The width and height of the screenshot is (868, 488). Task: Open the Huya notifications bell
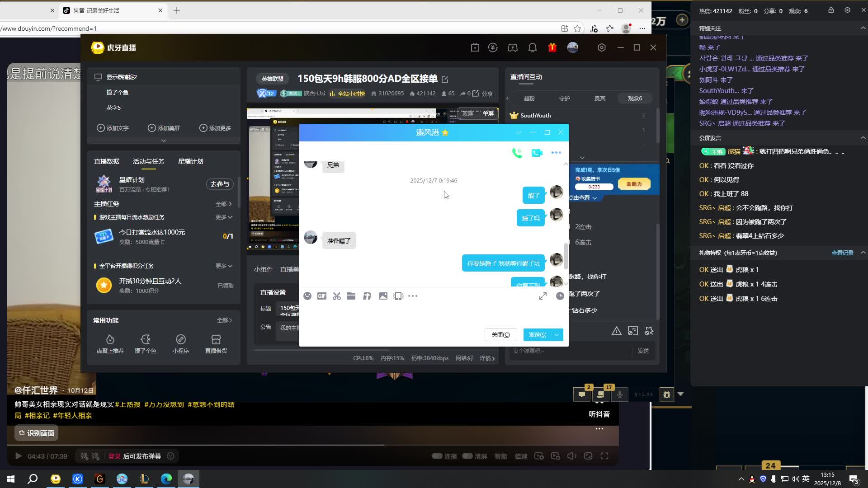tap(533, 47)
